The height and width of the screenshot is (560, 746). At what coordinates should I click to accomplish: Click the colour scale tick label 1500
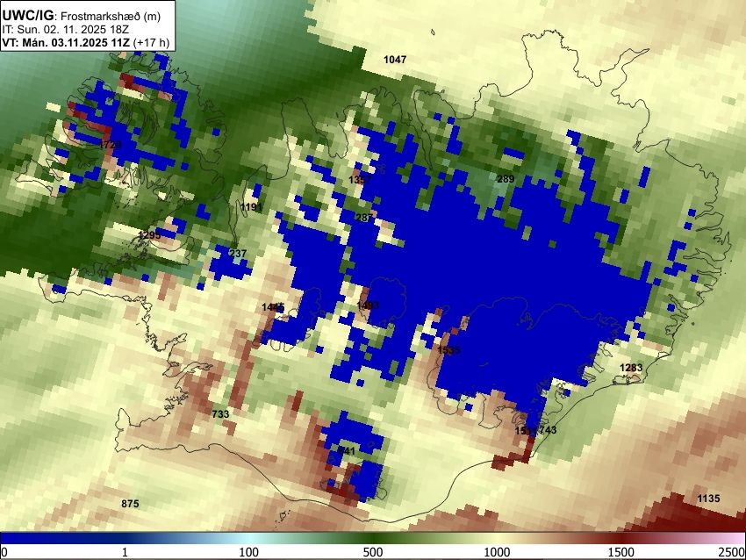coord(621,552)
